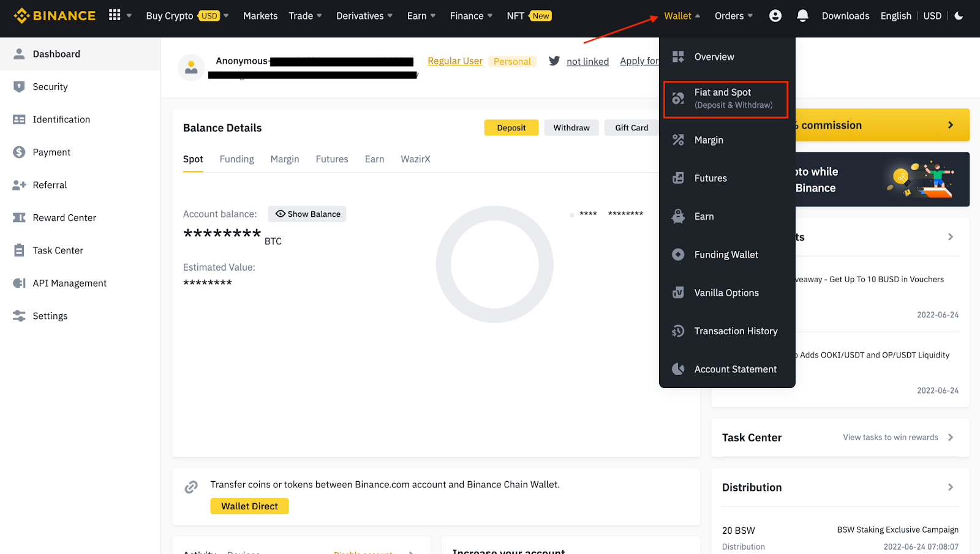Image resolution: width=980 pixels, height=554 pixels.
Task: Click the link chain icon near Wallet Direct
Action: [191, 487]
